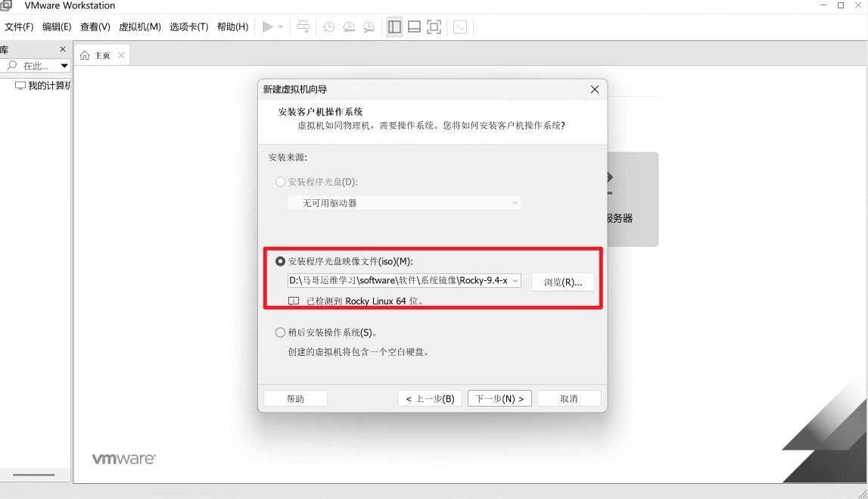Open the snapshot manager wrench icon

(369, 27)
